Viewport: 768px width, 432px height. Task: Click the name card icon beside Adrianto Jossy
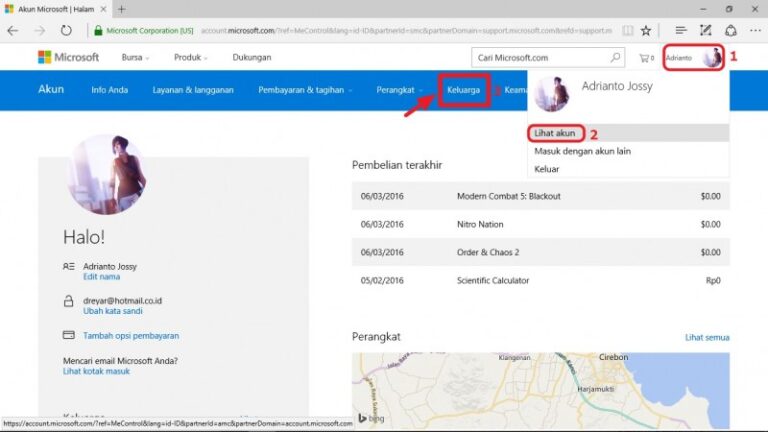coord(69,266)
